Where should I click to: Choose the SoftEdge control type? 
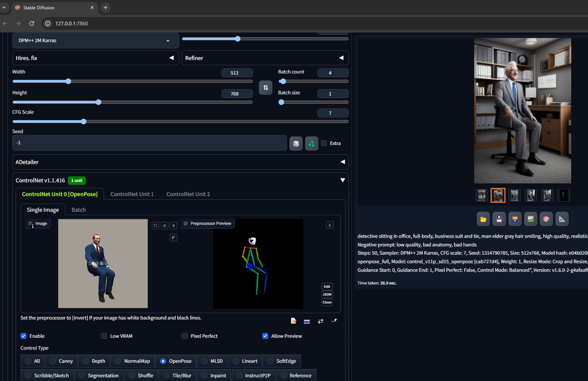282,361
